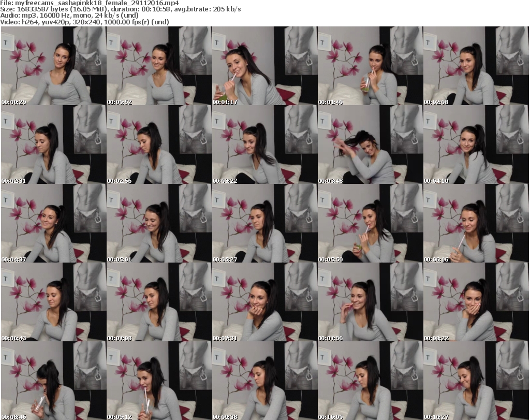View the thumbnail frame at 00:08:46
This screenshot has height=420, width=530.
click(x=53, y=381)
